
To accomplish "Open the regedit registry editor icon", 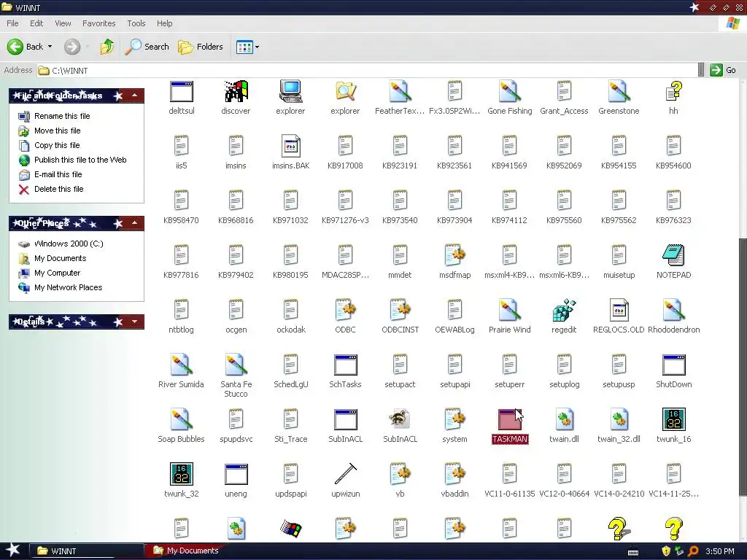I will [564, 310].
